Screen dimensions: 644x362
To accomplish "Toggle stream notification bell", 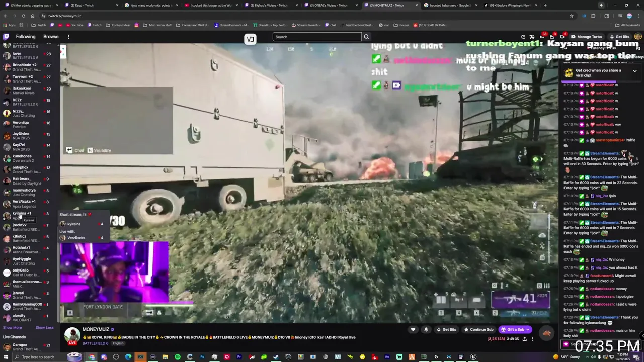I will pyautogui.click(x=426, y=330).
